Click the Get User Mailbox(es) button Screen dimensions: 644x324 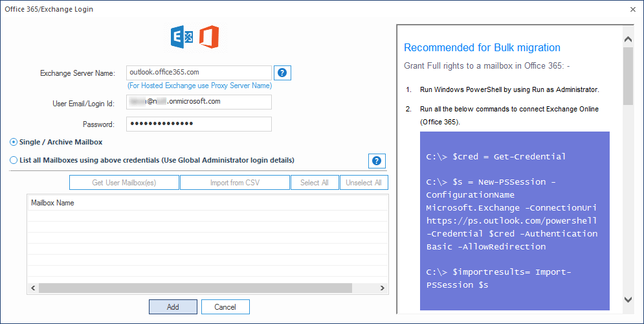pos(124,183)
